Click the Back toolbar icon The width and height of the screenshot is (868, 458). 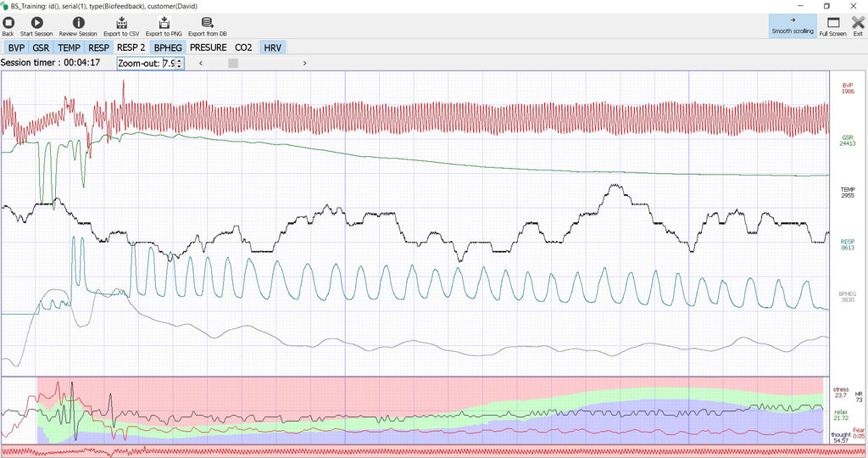pos(8,24)
